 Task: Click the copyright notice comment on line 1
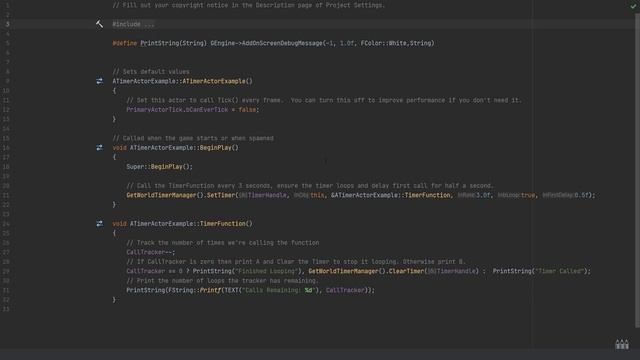[x=249, y=5]
